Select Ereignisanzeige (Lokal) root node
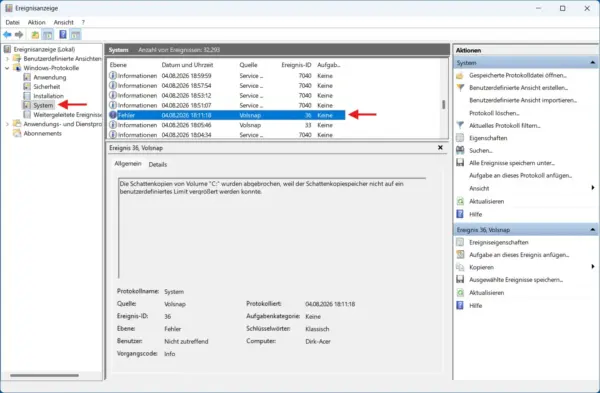 point(44,49)
